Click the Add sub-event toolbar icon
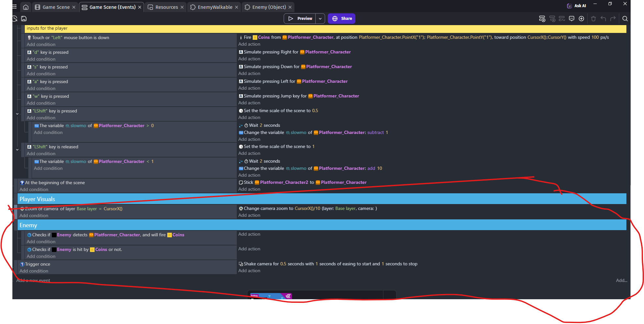644x324 pixels. (552, 19)
